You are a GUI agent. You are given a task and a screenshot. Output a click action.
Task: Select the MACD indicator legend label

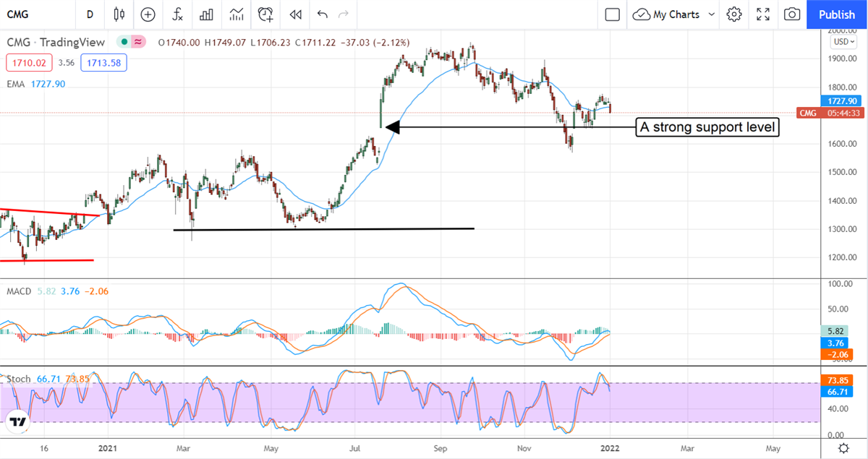tap(19, 291)
